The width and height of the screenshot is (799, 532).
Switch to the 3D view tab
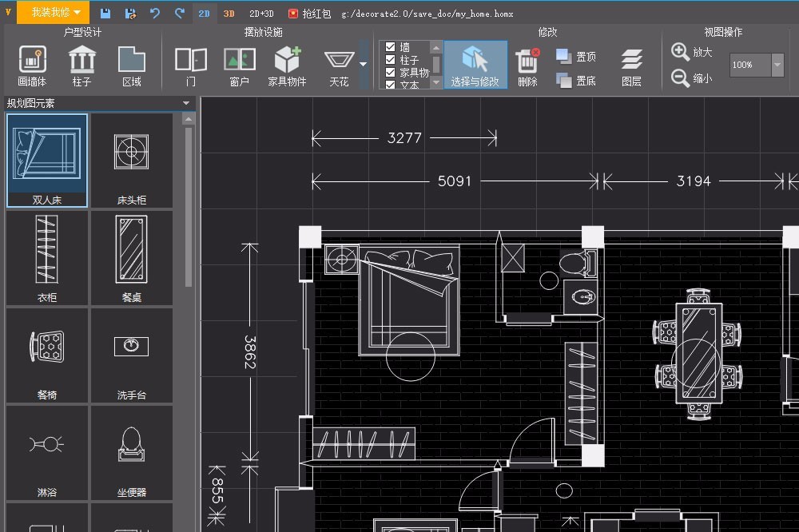pyautogui.click(x=229, y=14)
